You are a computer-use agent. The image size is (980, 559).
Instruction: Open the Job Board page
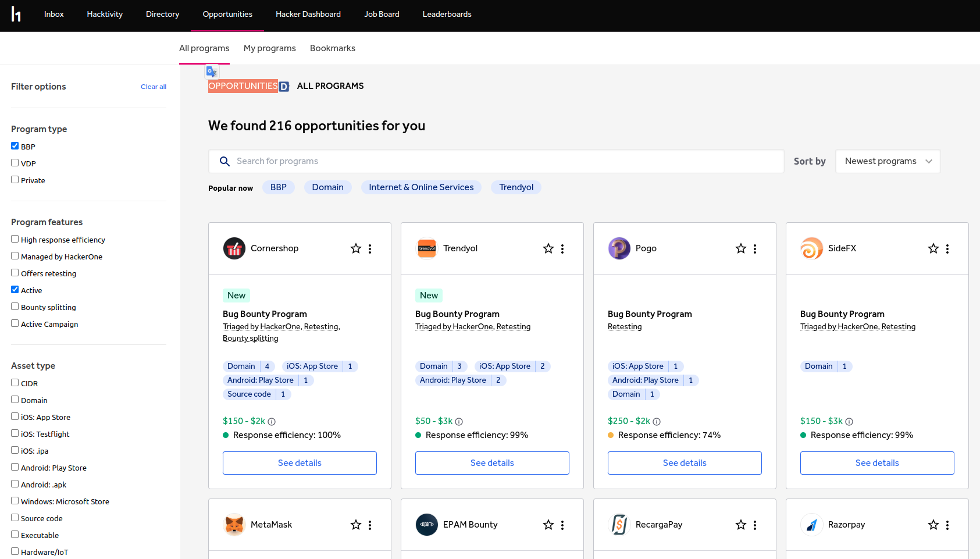pyautogui.click(x=382, y=14)
